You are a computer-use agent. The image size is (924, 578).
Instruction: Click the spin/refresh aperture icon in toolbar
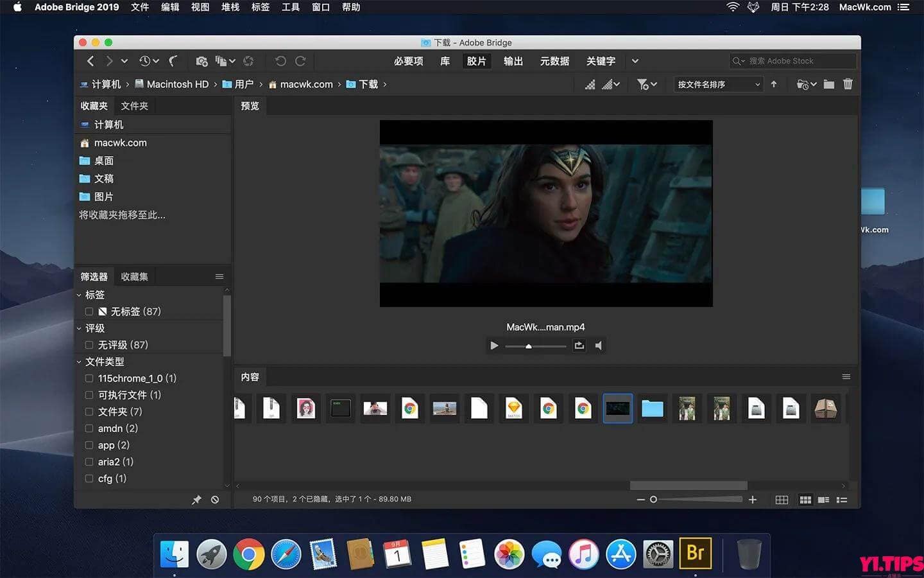coord(249,60)
